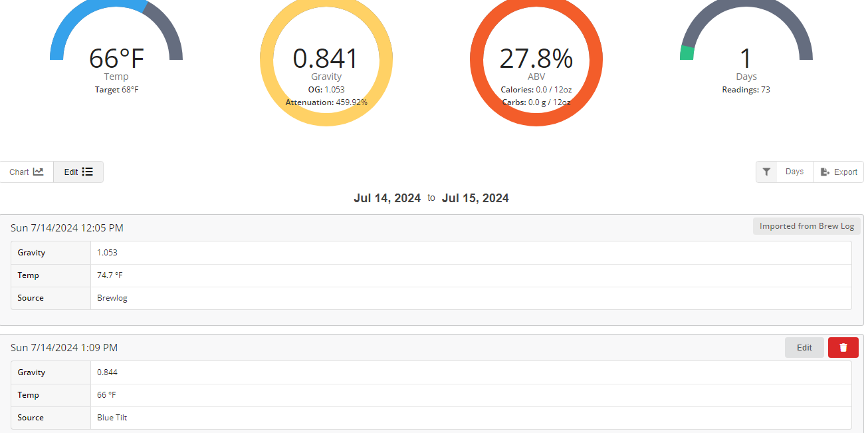Click the funnel filter icon

(766, 172)
